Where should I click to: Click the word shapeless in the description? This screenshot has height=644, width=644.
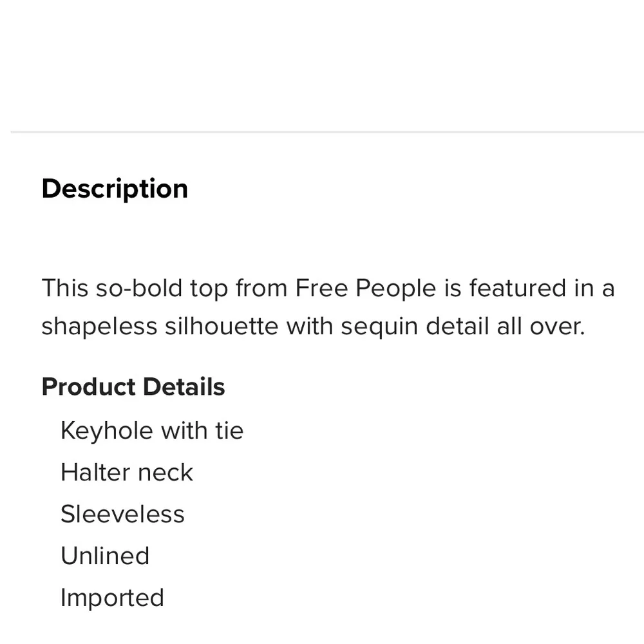99,327
